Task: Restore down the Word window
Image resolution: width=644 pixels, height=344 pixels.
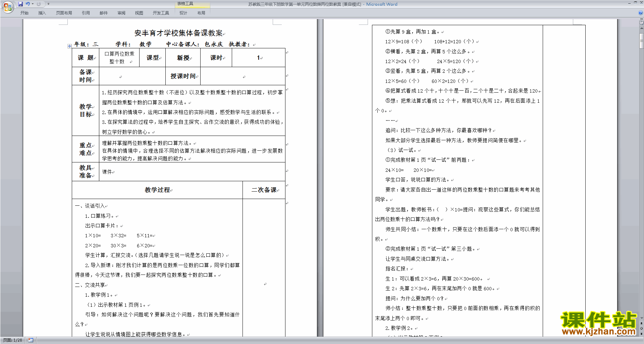Action: (x=635, y=3)
